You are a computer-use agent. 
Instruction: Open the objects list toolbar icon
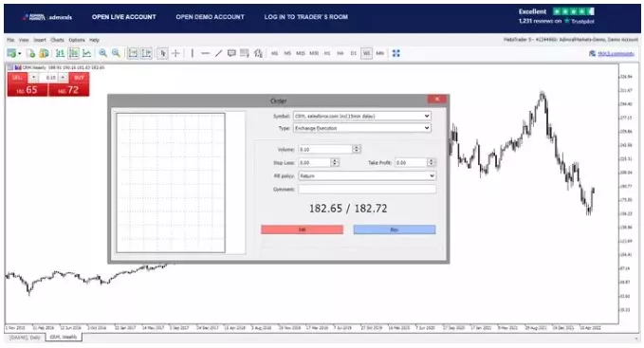(x=245, y=53)
